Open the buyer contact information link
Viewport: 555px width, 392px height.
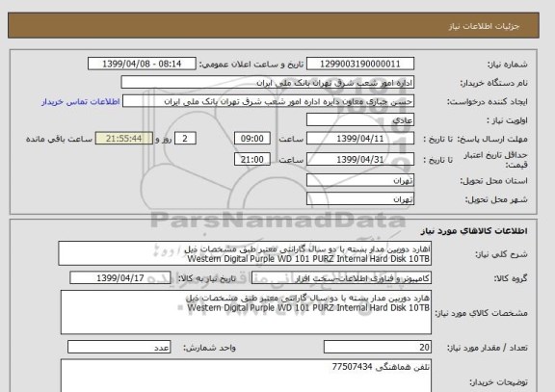(81, 102)
